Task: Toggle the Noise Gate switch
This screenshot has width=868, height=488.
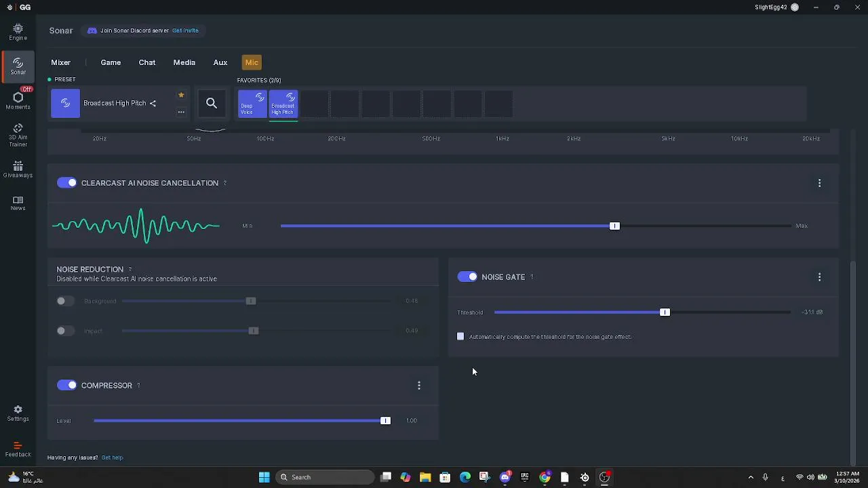Action: pos(467,277)
